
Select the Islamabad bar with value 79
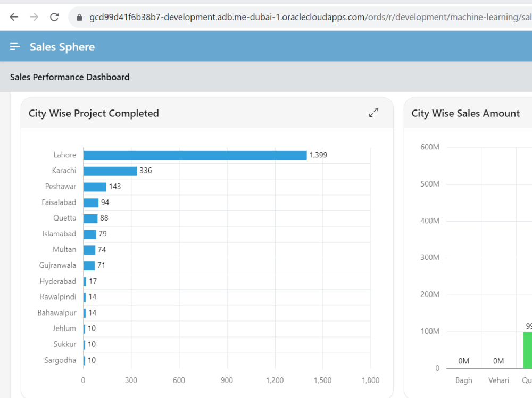tap(90, 234)
